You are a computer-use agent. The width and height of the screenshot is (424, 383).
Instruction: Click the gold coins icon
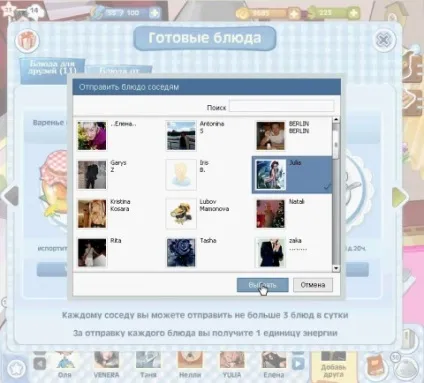[x=243, y=14]
